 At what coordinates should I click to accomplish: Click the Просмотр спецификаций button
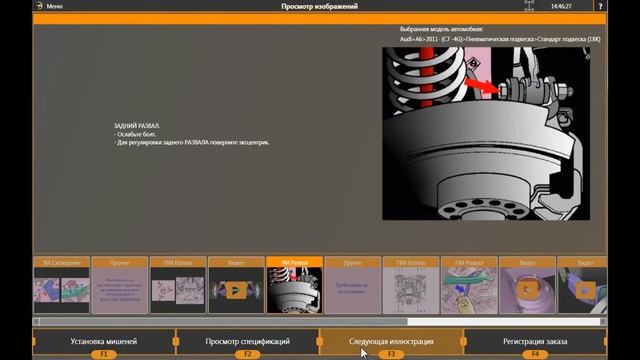(x=247, y=342)
